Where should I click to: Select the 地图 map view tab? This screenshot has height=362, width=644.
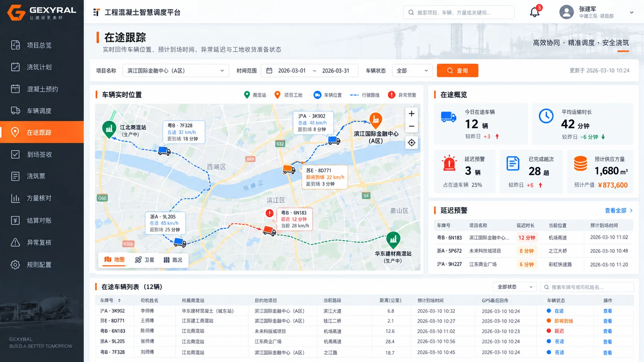click(x=114, y=260)
